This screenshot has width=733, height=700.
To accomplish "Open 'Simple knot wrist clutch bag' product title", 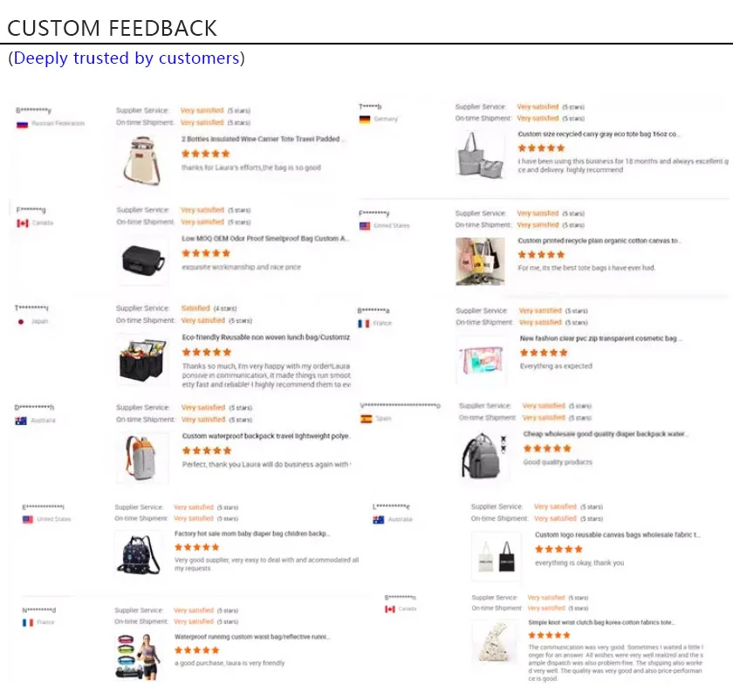I will [600, 622].
